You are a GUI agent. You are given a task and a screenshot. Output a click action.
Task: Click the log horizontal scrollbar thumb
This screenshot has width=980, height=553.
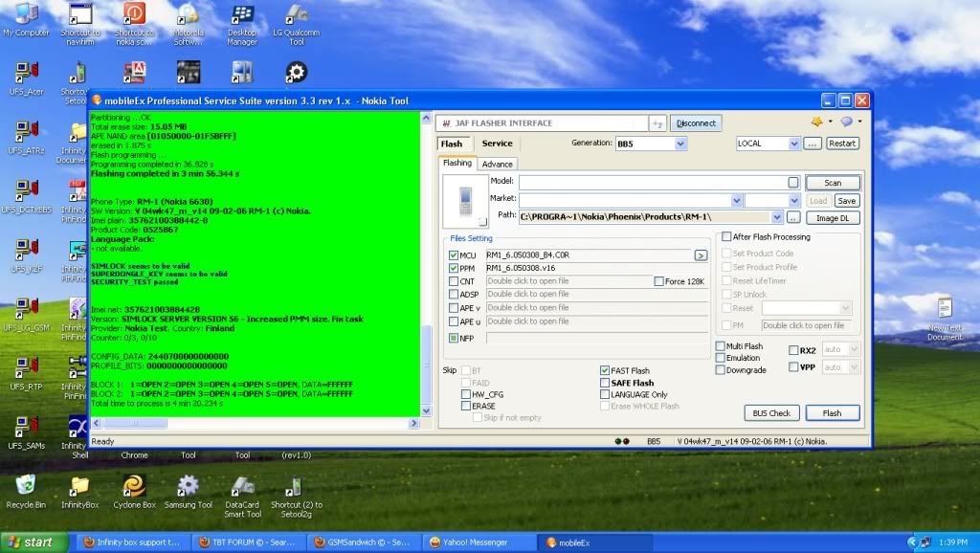135,423
